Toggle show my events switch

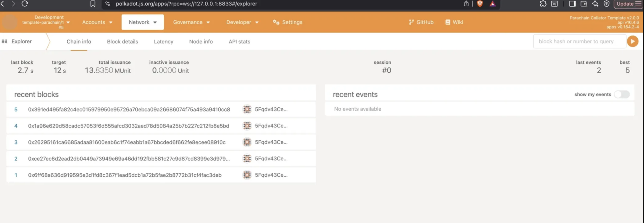point(622,94)
